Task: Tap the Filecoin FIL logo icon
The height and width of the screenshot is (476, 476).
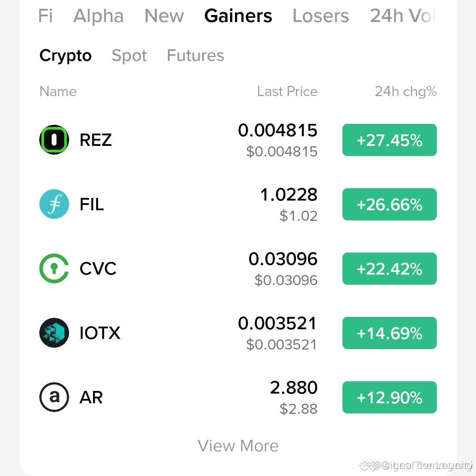Action: pyautogui.click(x=54, y=204)
